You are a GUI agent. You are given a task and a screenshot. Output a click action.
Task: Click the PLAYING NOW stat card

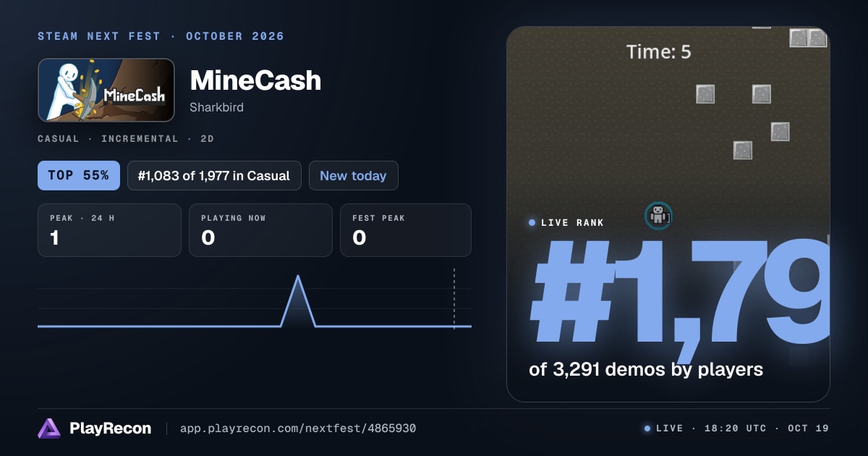coord(260,230)
